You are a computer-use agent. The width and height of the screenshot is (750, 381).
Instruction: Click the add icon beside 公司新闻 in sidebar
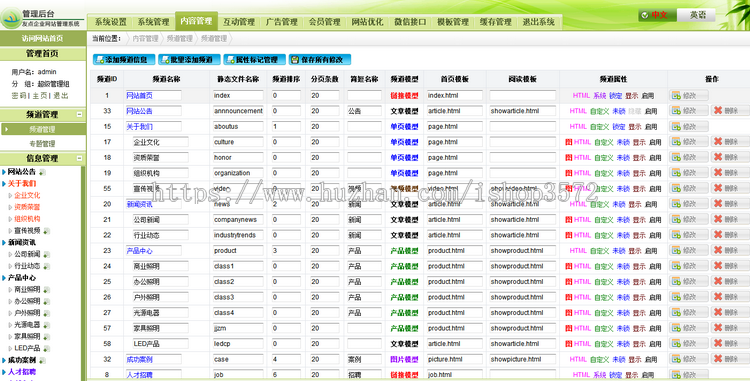pos(46,255)
